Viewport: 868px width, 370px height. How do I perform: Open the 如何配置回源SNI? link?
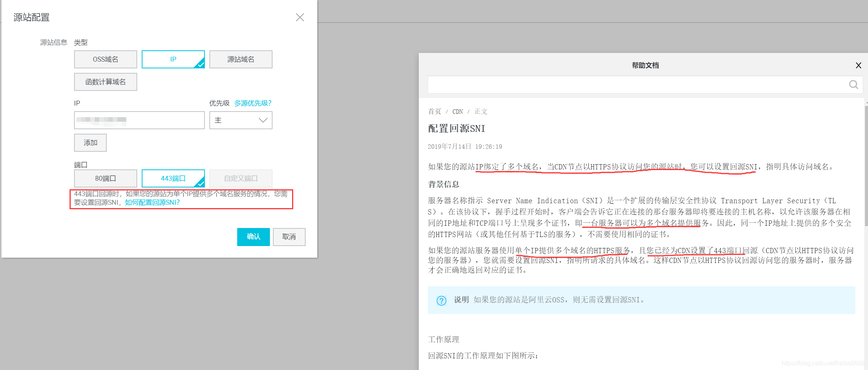[x=152, y=202]
